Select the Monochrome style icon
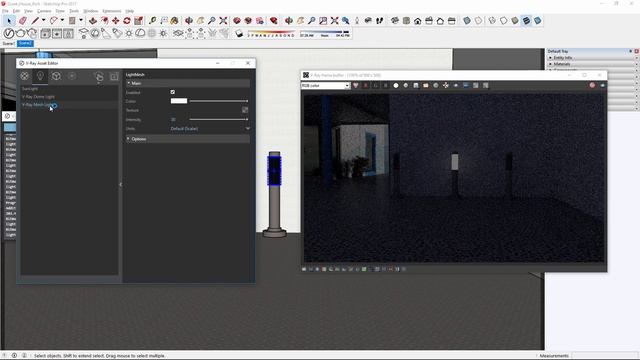 [x=538, y=20]
